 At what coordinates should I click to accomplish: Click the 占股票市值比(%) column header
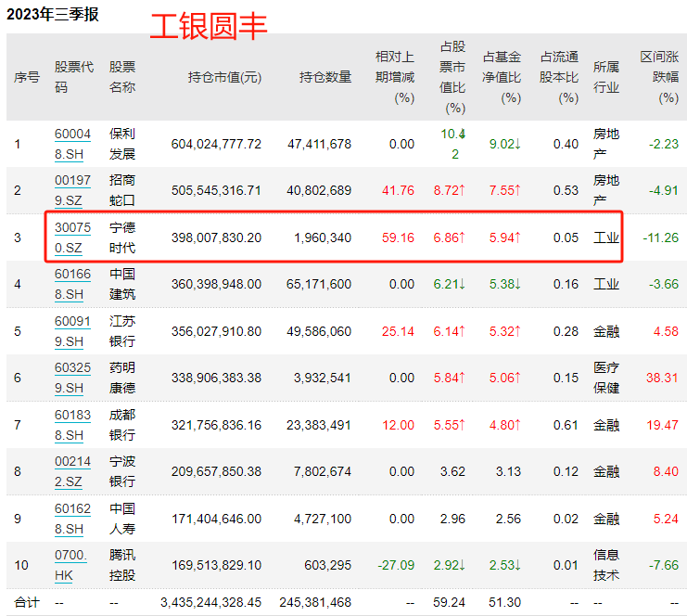pos(452,77)
